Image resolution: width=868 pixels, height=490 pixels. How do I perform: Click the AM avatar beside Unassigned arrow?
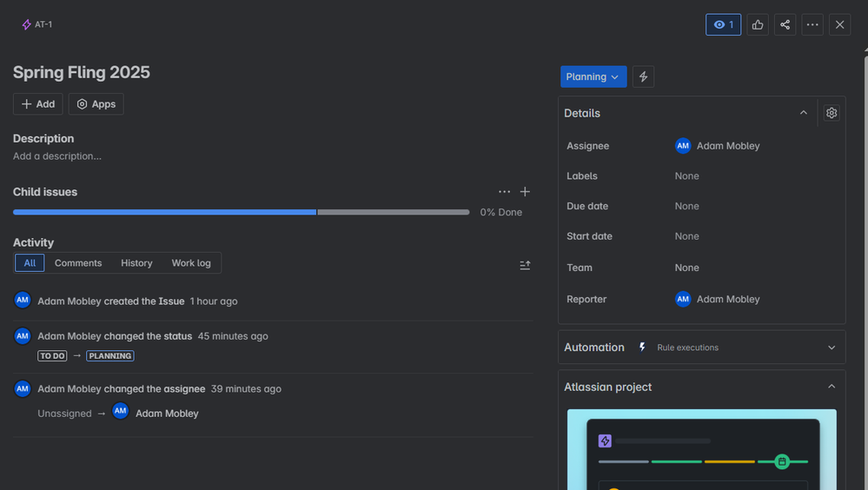tap(120, 411)
